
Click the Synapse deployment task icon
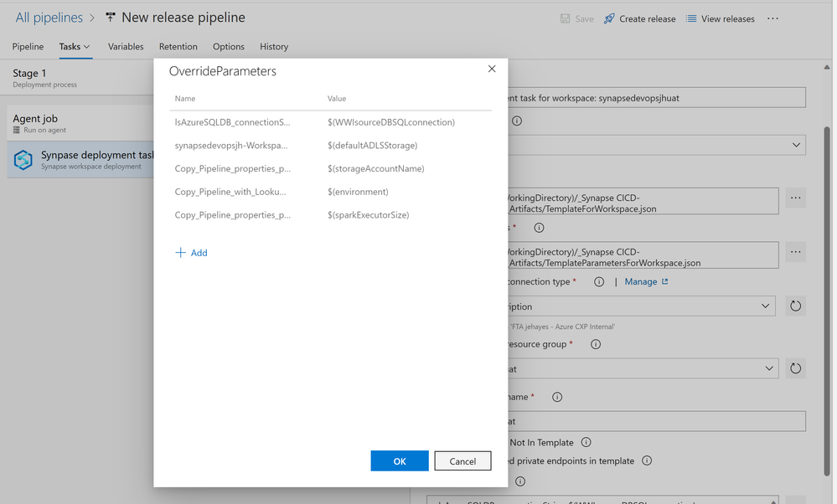pos(23,159)
